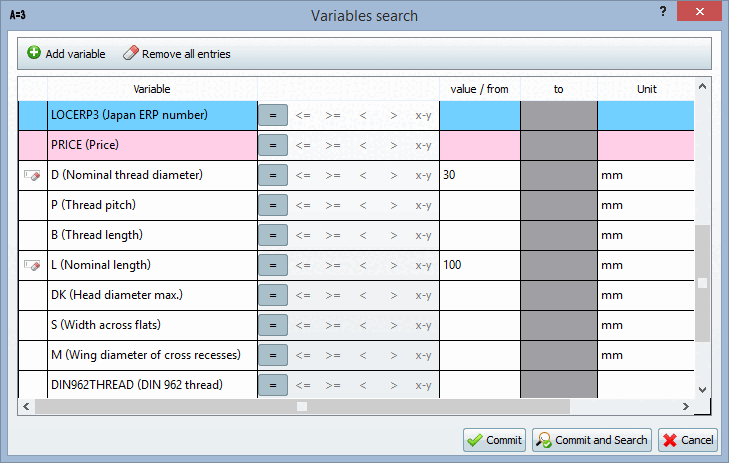Click the Variable column header

coord(152,89)
